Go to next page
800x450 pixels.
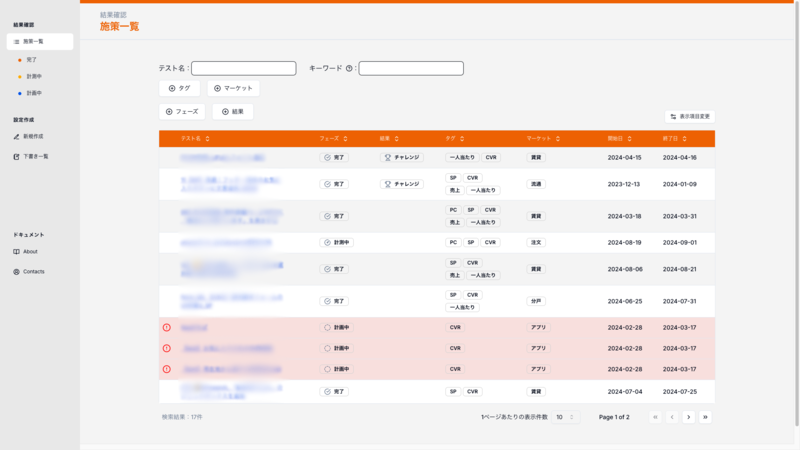[x=689, y=417]
